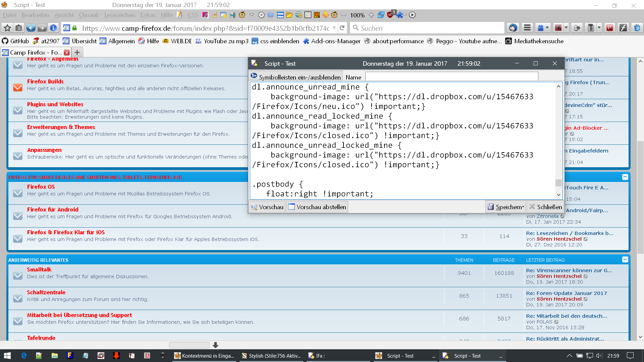Image resolution: width=644 pixels, height=362 pixels.
Task: Click the site info icon
Action: 53,28
